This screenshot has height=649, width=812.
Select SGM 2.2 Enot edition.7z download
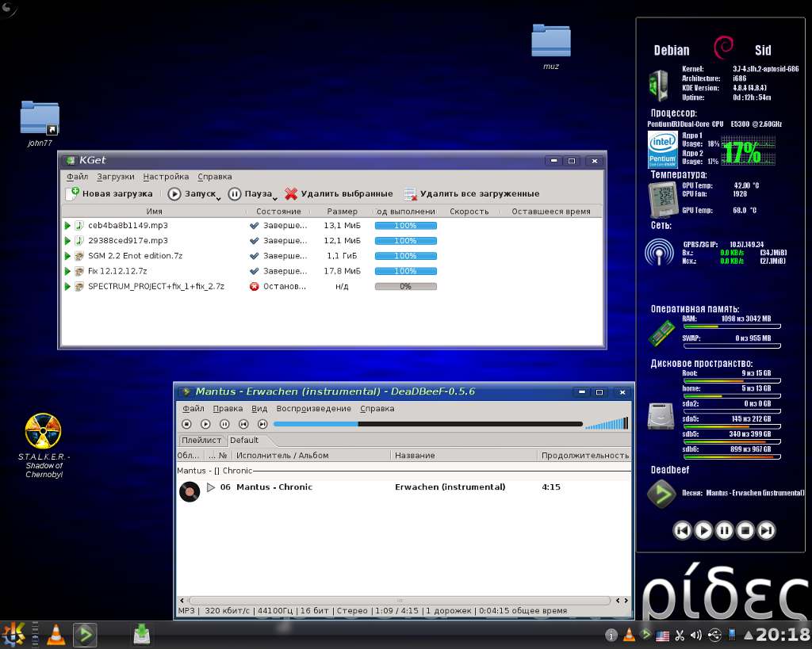click(x=135, y=256)
